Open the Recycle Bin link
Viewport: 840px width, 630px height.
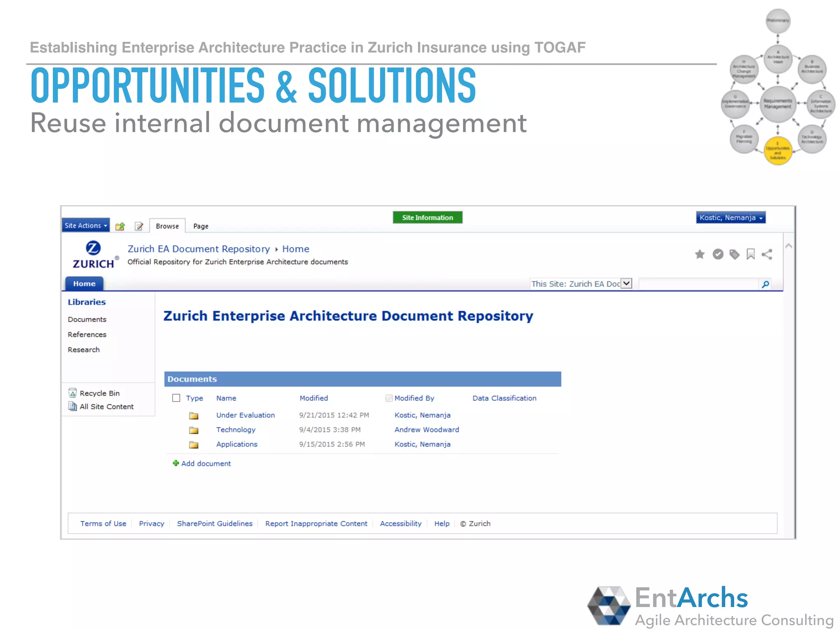(x=100, y=393)
